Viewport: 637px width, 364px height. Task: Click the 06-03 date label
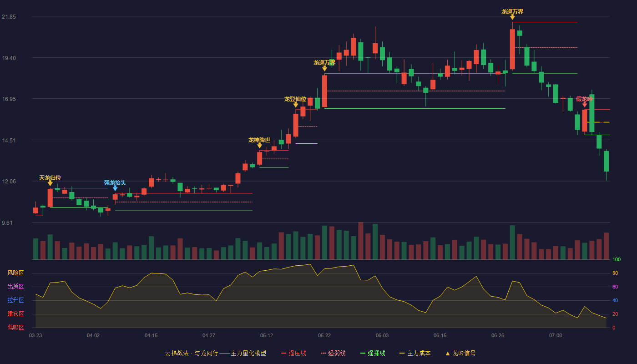(x=382, y=335)
